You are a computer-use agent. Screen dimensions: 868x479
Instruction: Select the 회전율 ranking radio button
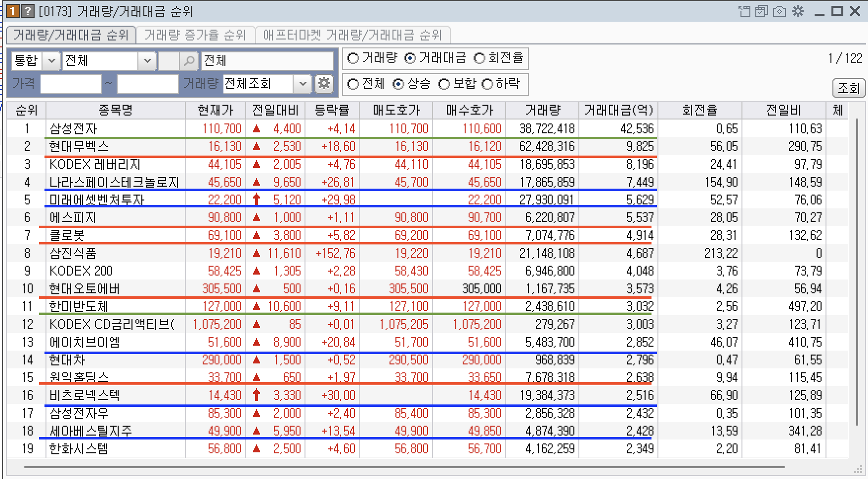click(479, 59)
